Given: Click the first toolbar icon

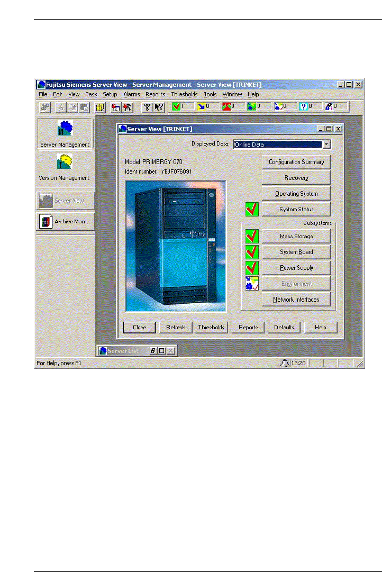Looking at the screenshot, I should point(45,107).
